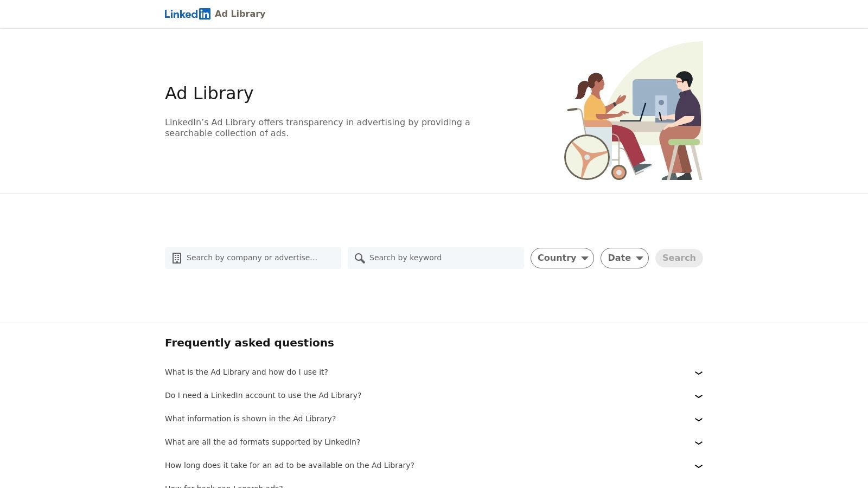Click the Country dropdown arrow icon
The height and width of the screenshot is (488, 868).
[585, 258]
